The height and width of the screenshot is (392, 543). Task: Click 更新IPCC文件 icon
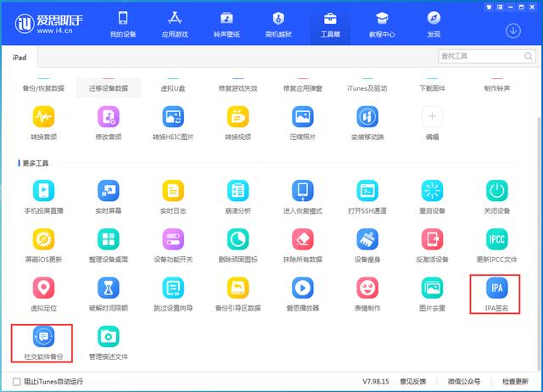(497, 239)
